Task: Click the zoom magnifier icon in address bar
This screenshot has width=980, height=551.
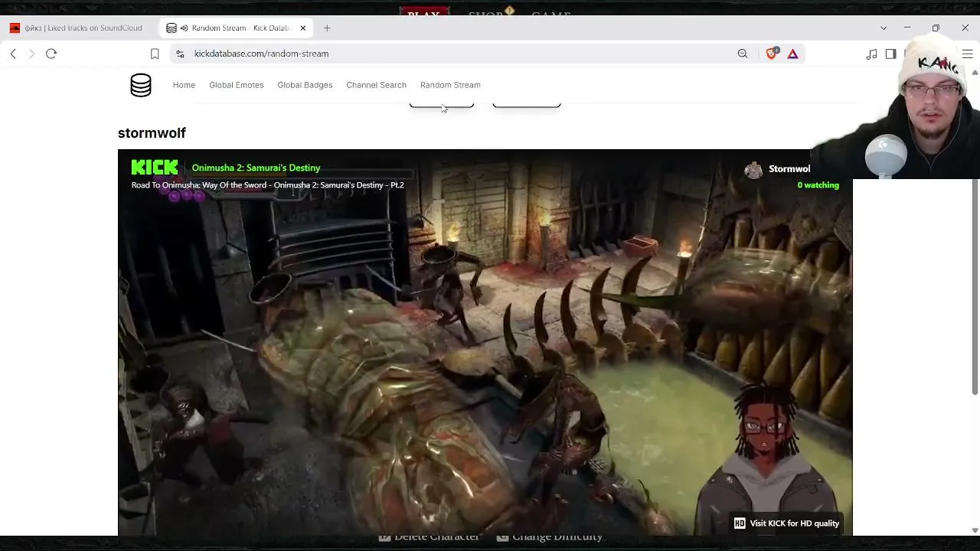Action: pos(743,54)
